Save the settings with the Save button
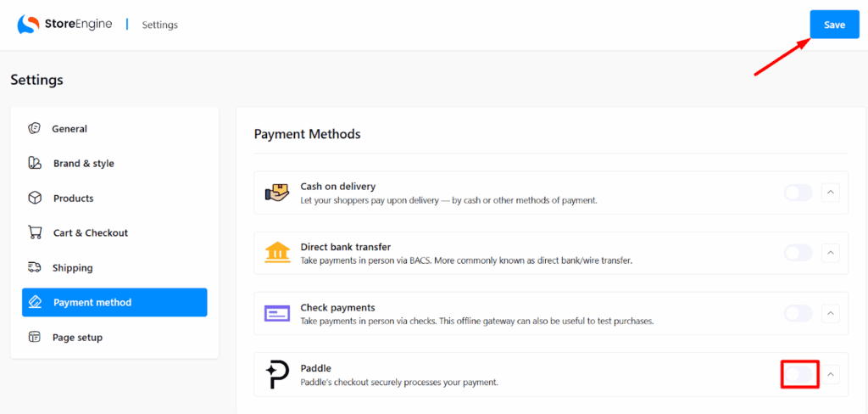 (x=834, y=25)
